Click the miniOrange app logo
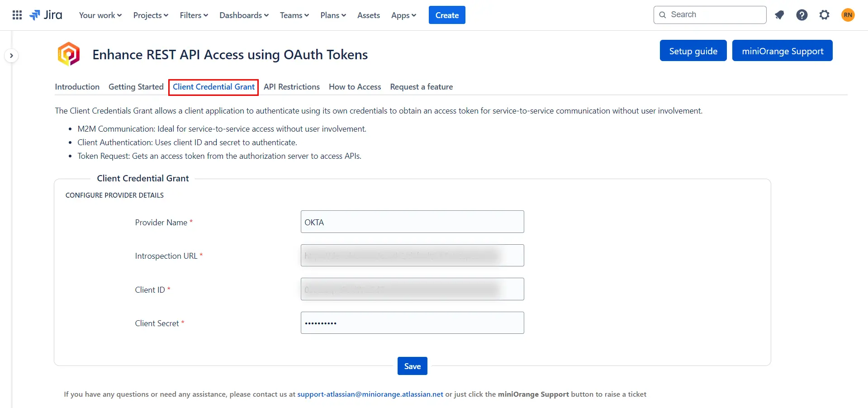 [69, 54]
